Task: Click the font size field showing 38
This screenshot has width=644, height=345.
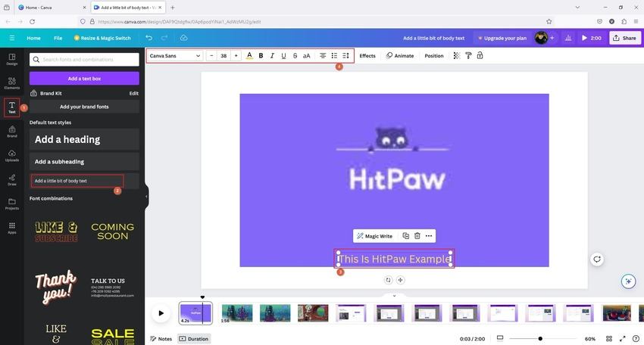Action: [224, 56]
